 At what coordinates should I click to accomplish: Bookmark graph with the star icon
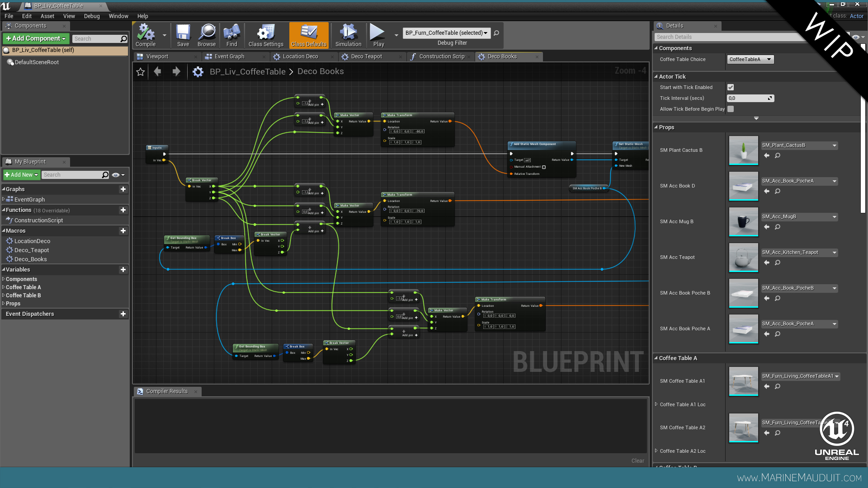point(141,72)
